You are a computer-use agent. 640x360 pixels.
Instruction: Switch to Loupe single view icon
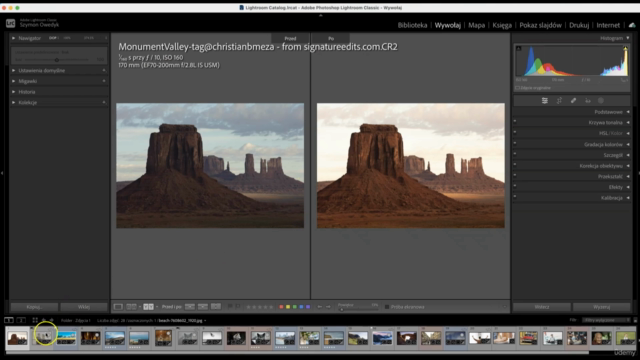pyautogui.click(x=118, y=307)
